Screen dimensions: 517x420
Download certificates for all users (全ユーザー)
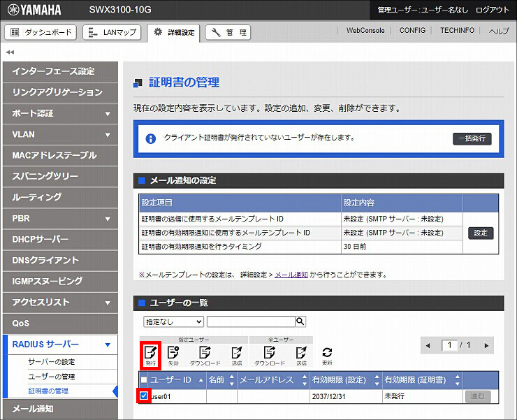tap(270, 356)
